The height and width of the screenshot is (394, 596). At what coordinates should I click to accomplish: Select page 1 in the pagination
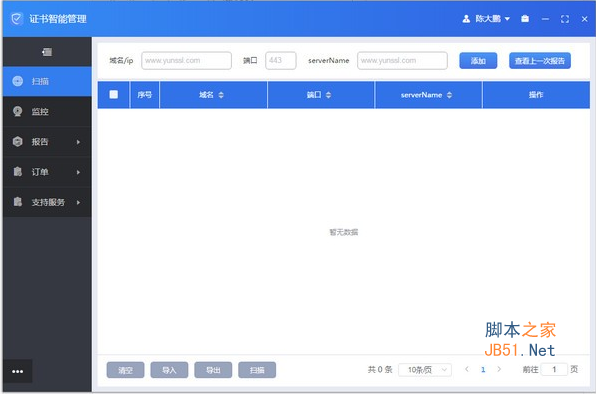click(483, 369)
